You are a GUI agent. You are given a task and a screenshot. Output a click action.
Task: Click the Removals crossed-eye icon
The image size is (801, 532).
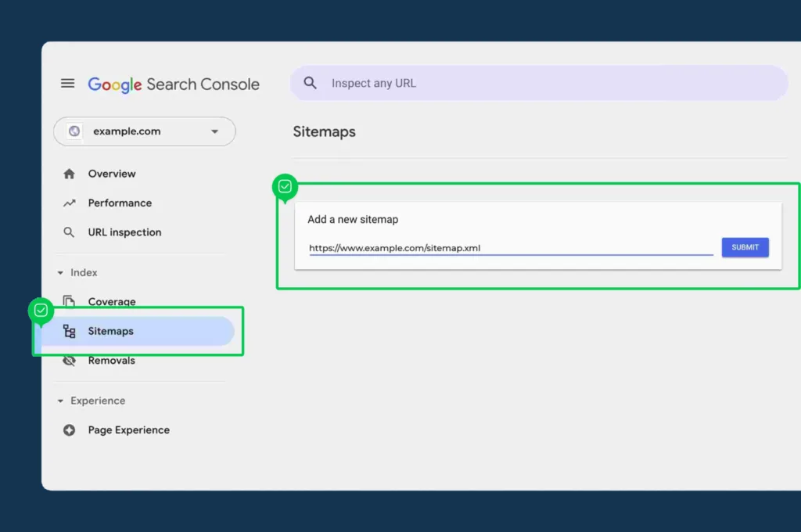click(69, 361)
